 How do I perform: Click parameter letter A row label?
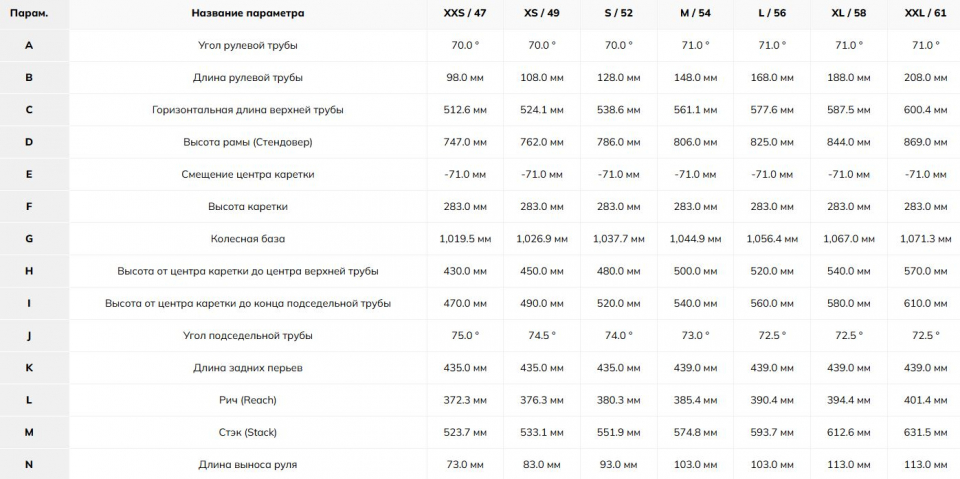[29, 45]
